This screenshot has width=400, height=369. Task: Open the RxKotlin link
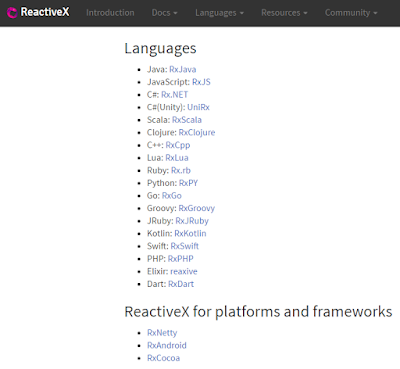(190, 233)
